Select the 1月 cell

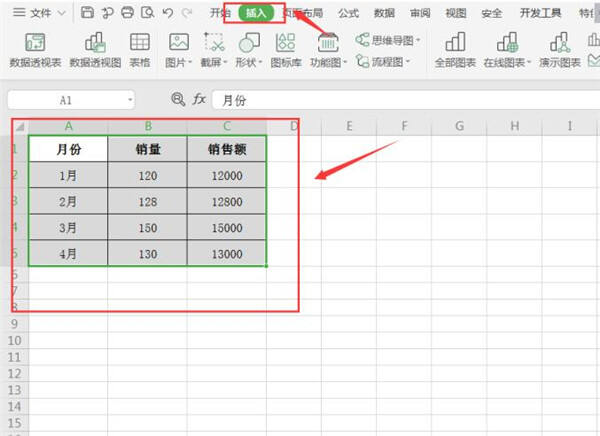(68, 175)
